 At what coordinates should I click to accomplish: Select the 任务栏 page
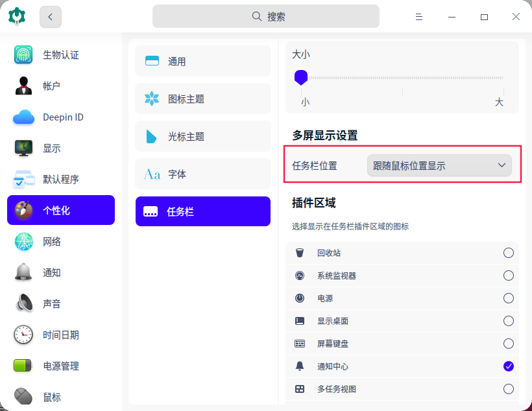tap(203, 211)
